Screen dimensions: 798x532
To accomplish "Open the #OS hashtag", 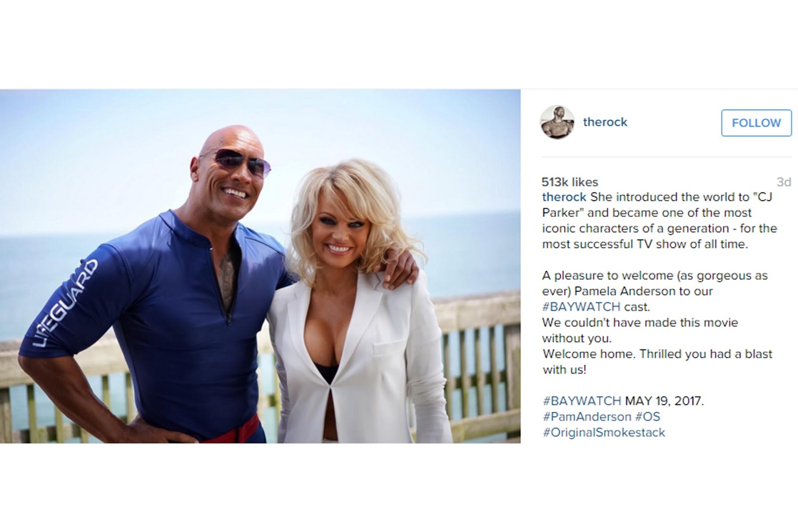I will (647, 416).
